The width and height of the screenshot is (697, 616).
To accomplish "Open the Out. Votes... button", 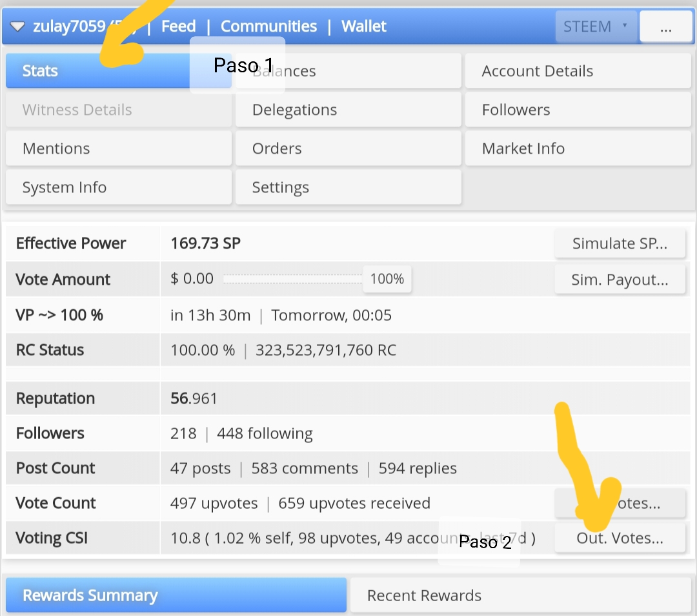I will tap(620, 538).
